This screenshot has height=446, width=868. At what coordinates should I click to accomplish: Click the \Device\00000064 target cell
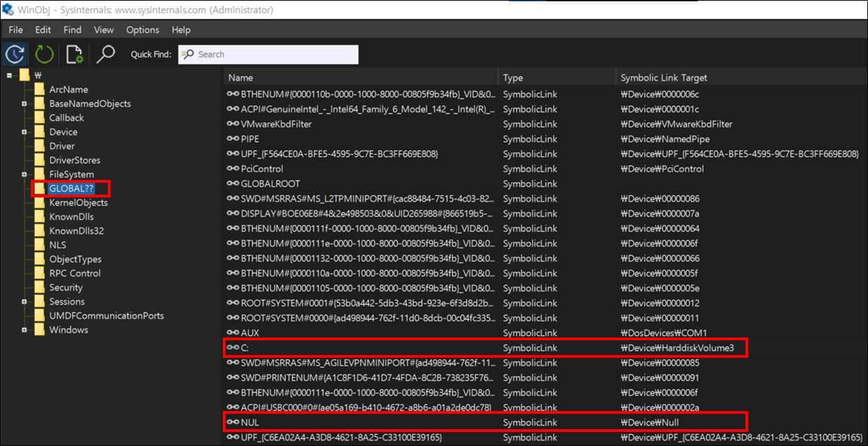click(660, 228)
